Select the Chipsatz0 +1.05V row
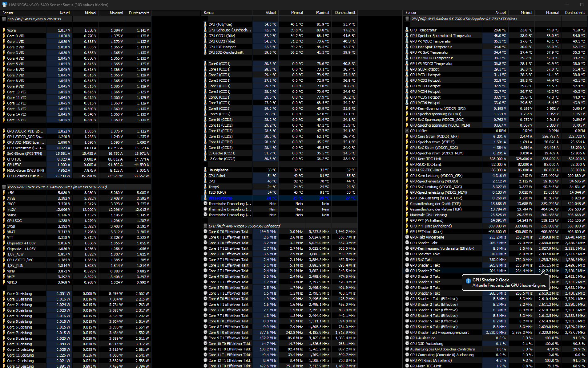 click(x=76, y=243)
